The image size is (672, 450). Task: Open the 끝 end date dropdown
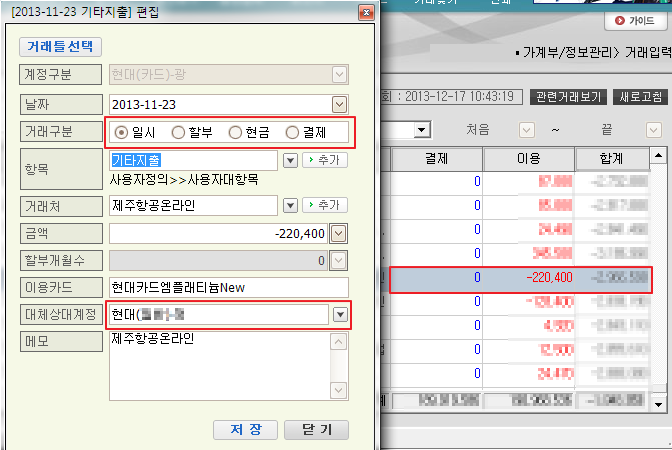point(654,129)
